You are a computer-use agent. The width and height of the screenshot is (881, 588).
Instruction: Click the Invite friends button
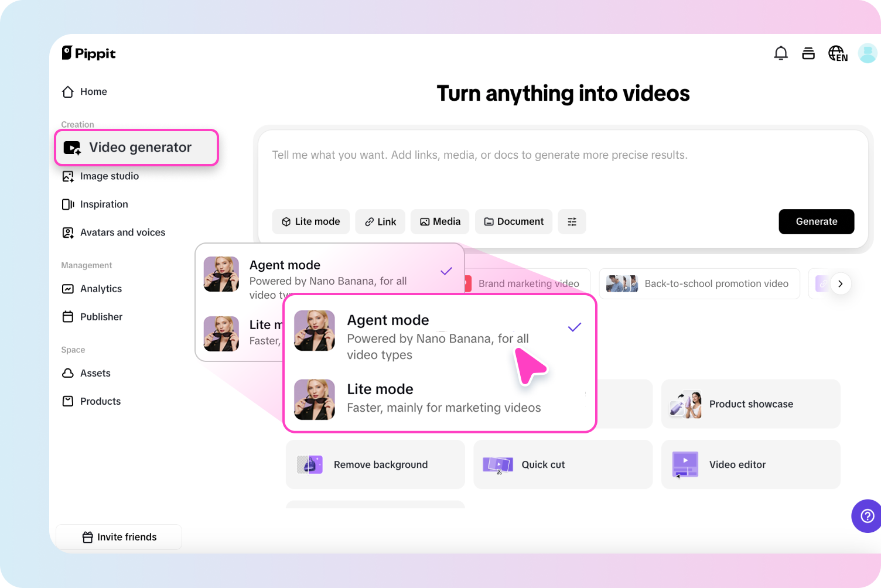coord(119,537)
